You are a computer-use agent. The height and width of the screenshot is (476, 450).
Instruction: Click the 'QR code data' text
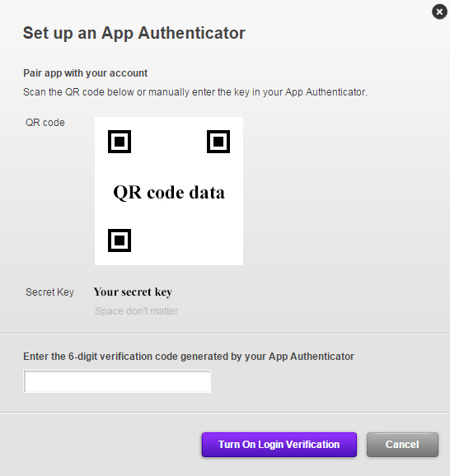(169, 193)
